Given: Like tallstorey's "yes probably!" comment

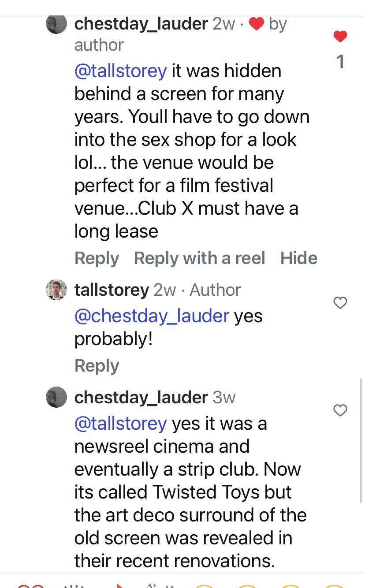Looking at the screenshot, I should (340, 303).
